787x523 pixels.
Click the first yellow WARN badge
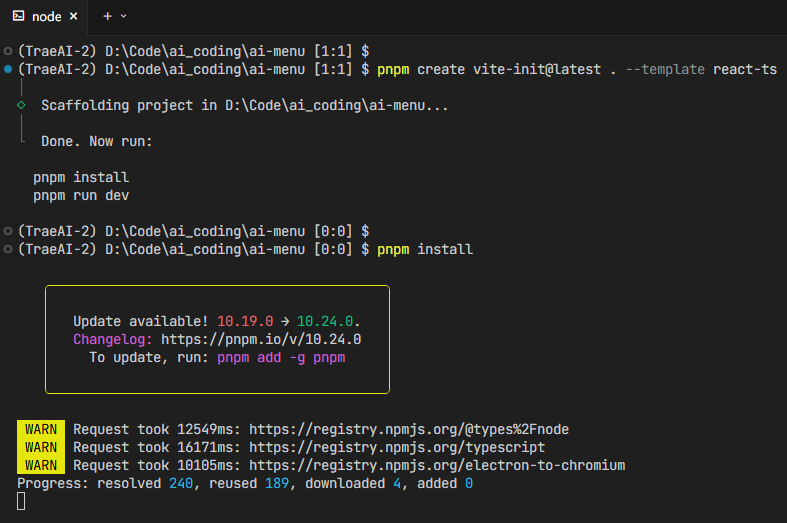pyautogui.click(x=41, y=429)
